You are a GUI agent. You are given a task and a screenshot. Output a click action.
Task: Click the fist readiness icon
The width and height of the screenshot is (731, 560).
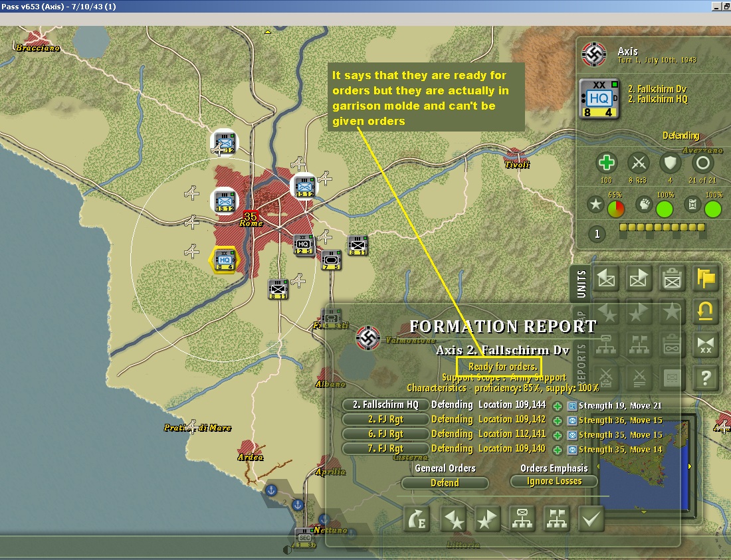(x=644, y=205)
